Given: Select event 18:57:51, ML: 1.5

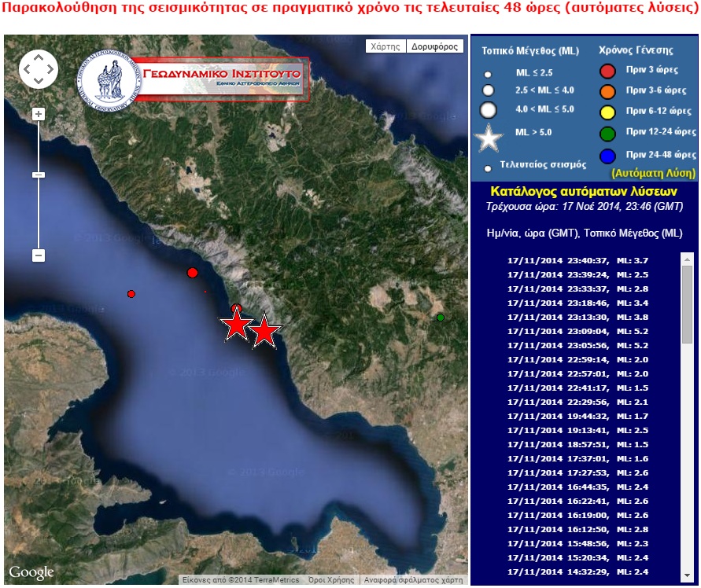Looking at the screenshot, I should tap(577, 445).
